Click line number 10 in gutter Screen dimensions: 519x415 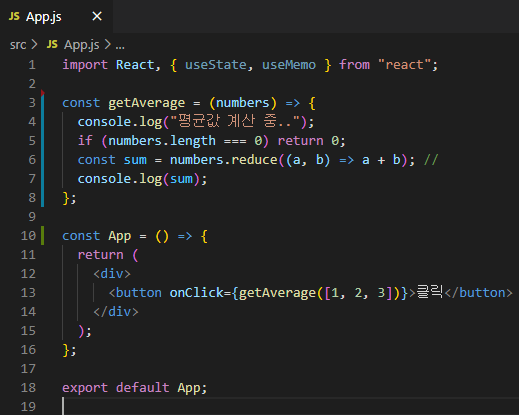tap(28, 236)
